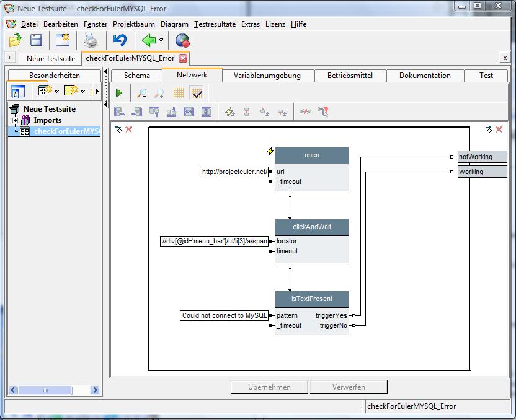The height and width of the screenshot is (420, 516).
Task: Click the open folder icon
Action: [16, 40]
